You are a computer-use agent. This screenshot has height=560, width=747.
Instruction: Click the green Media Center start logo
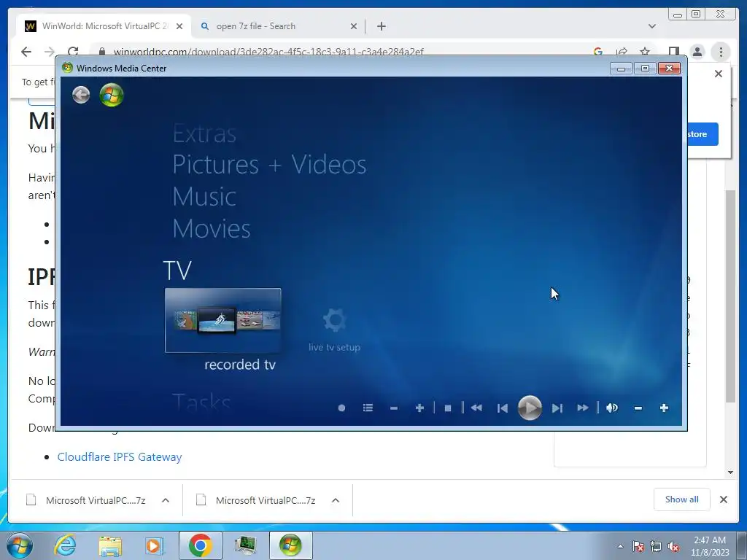pos(112,95)
